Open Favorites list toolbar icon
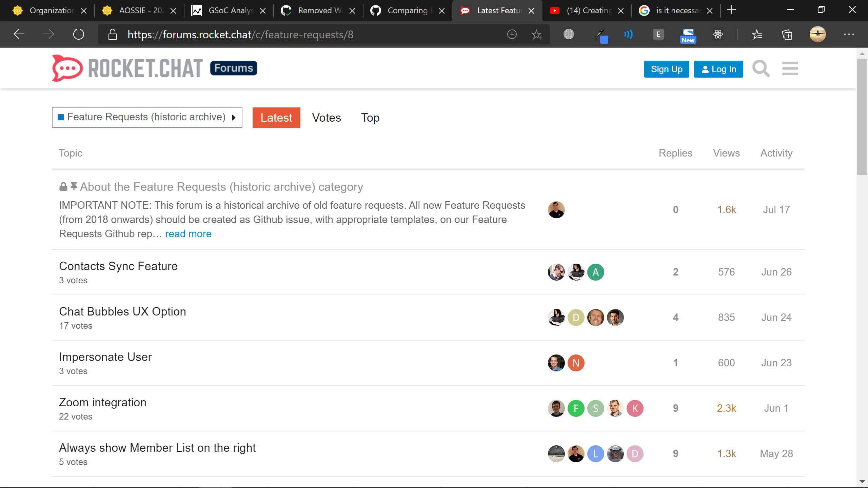Screen dimensions: 868x488 [757, 34]
